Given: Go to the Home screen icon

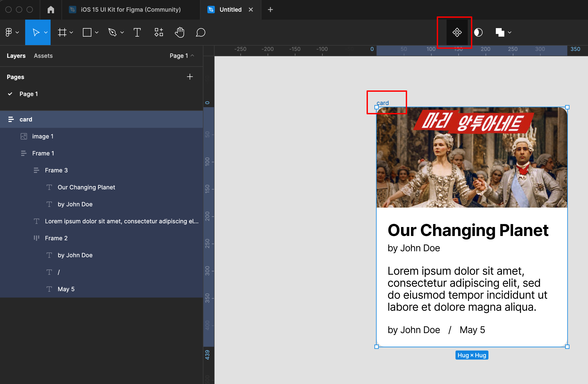Looking at the screenshot, I should tap(51, 10).
